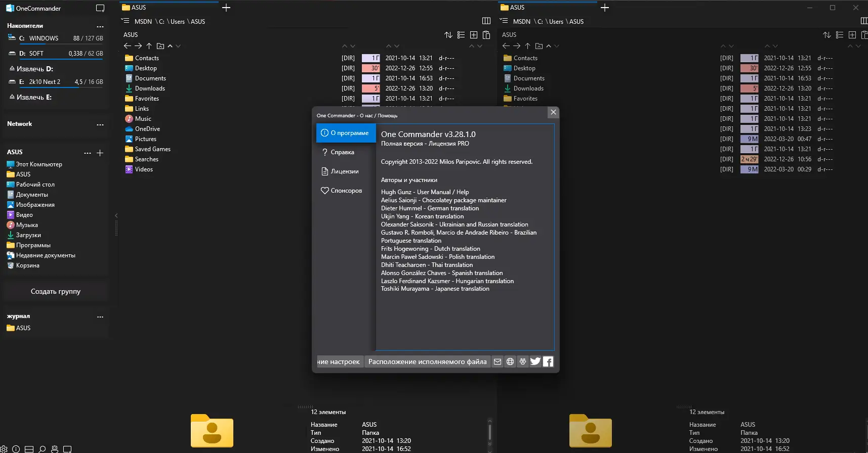Click the Facebook icon in About dialog
Image resolution: width=868 pixels, height=453 pixels.
click(548, 361)
